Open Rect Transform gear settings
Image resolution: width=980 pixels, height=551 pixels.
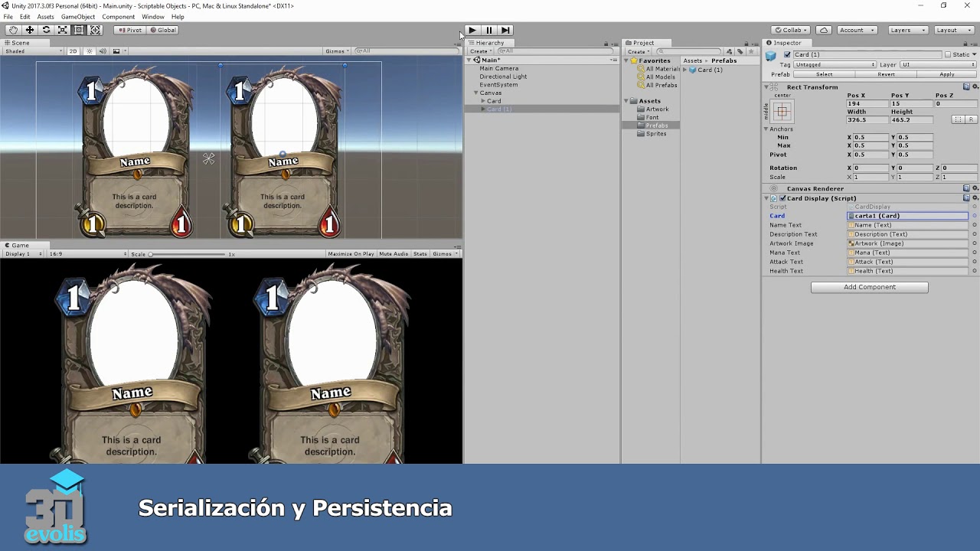tap(974, 86)
